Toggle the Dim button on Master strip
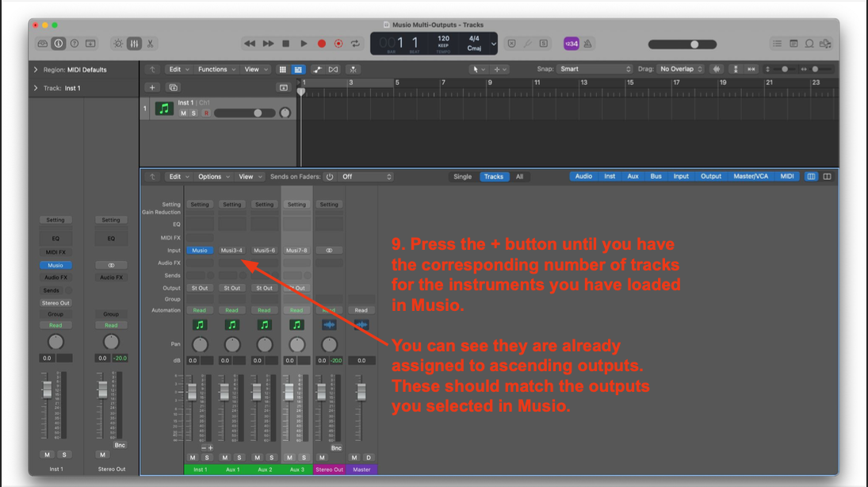Image resolution: width=868 pixels, height=487 pixels. coord(369,458)
